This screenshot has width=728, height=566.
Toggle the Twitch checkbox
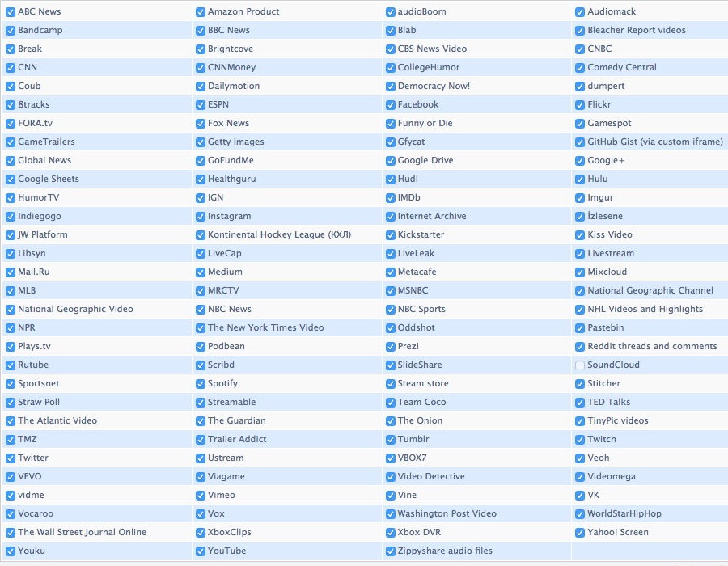tap(580, 440)
